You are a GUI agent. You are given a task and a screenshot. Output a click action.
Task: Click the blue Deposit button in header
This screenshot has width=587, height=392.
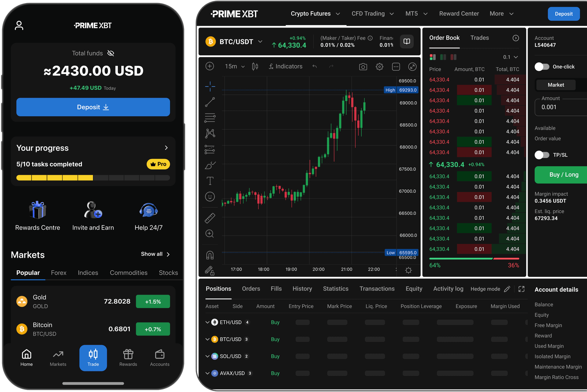pyautogui.click(x=563, y=14)
